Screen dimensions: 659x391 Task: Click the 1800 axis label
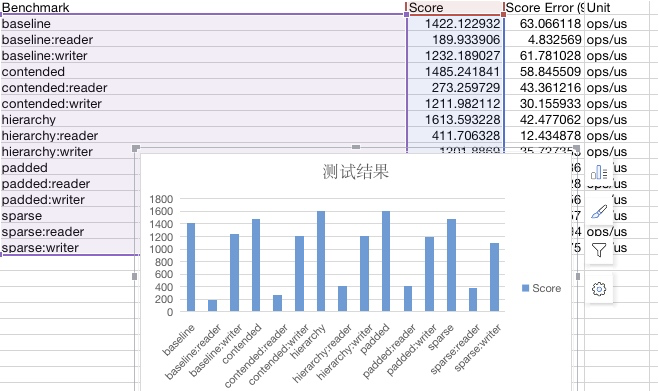pos(161,199)
